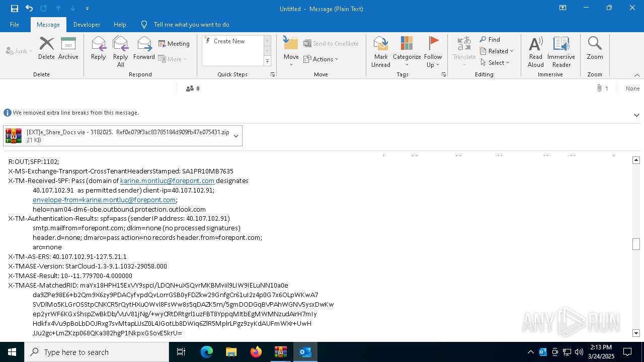Open the Quick Steps dialog launcher
The height and width of the screenshot is (362, 644).
273,74
